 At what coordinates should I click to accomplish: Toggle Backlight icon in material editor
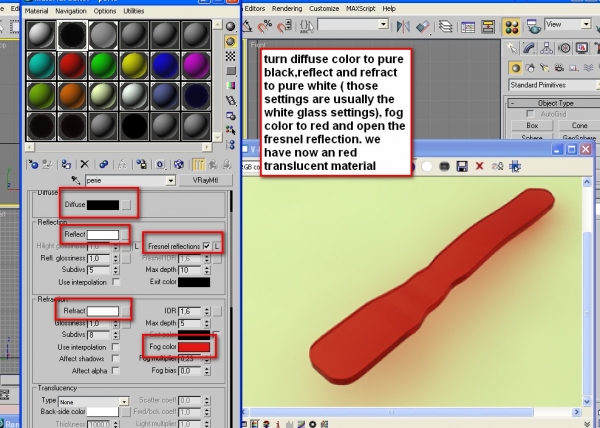pos(230,41)
